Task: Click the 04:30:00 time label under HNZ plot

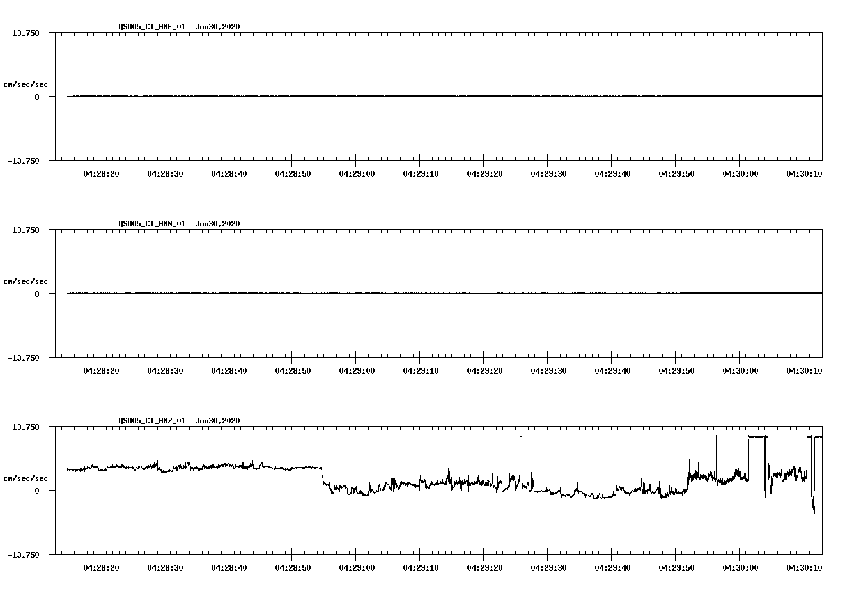Action: (740, 568)
